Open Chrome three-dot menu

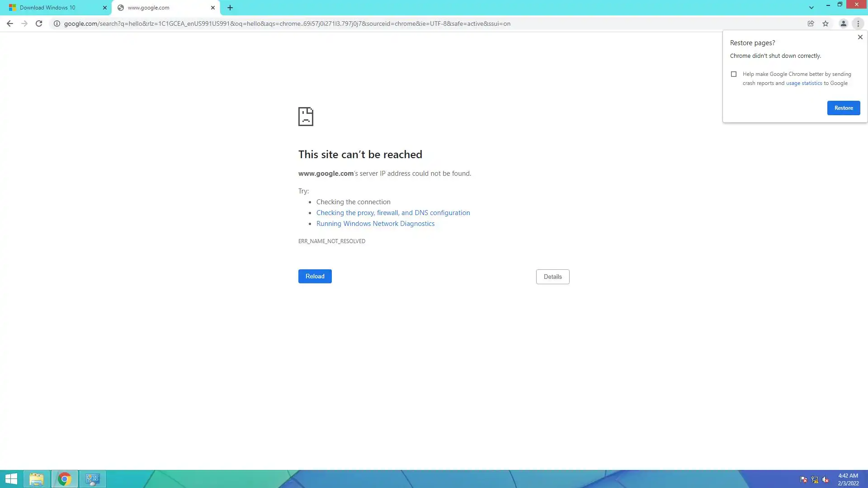click(858, 23)
